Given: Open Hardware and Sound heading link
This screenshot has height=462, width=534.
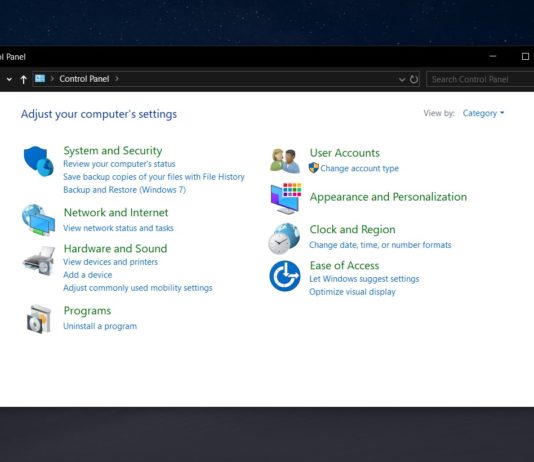Looking at the screenshot, I should [115, 249].
